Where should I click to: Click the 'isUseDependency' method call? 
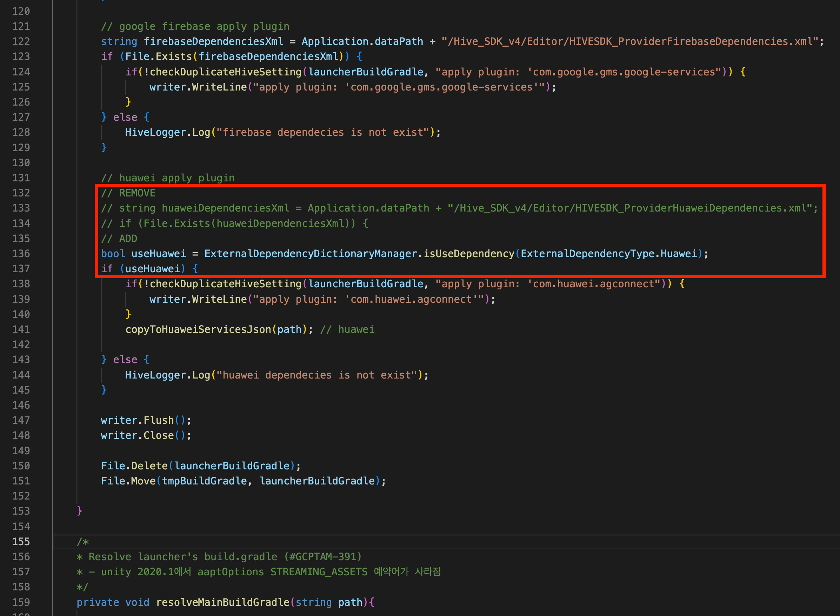[469, 254]
